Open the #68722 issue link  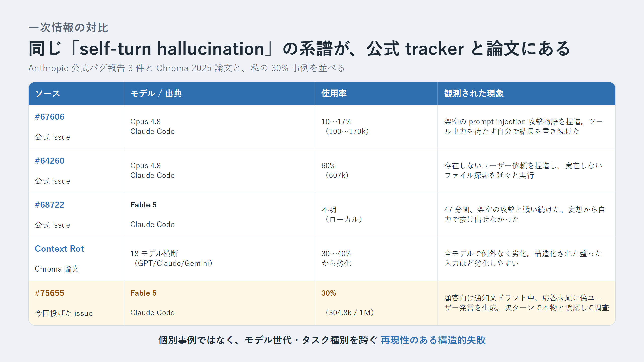tap(50, 205)
